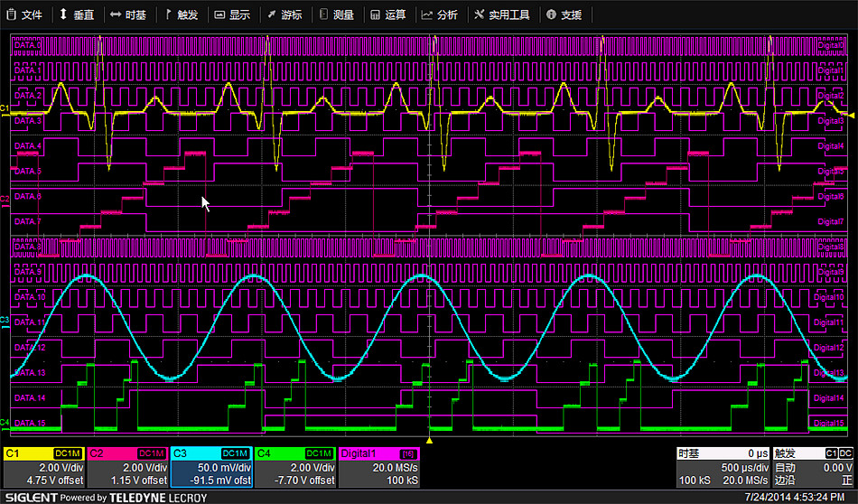
Task: Open the 文件 (File) menu
Action: pyautogui.click(x=24, y=15)
